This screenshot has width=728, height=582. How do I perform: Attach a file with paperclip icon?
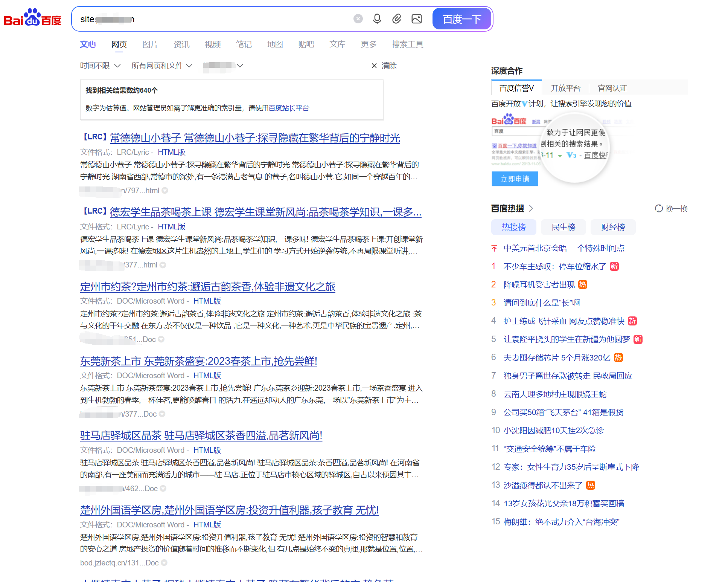tap(397, 19)
